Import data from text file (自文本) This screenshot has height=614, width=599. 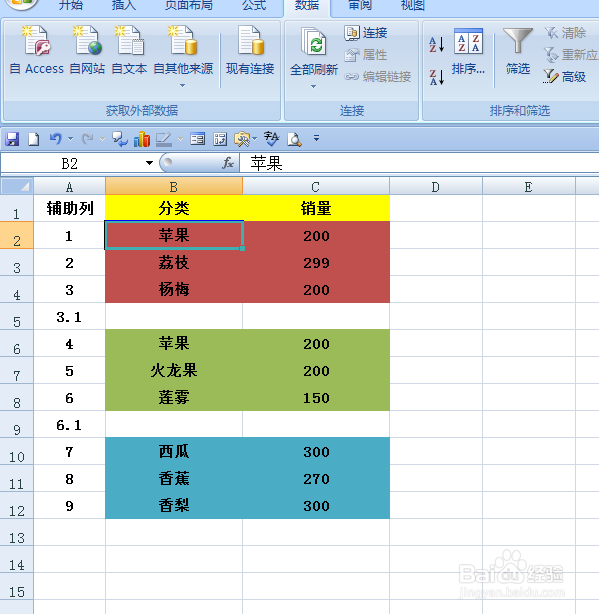pos(129,50)
